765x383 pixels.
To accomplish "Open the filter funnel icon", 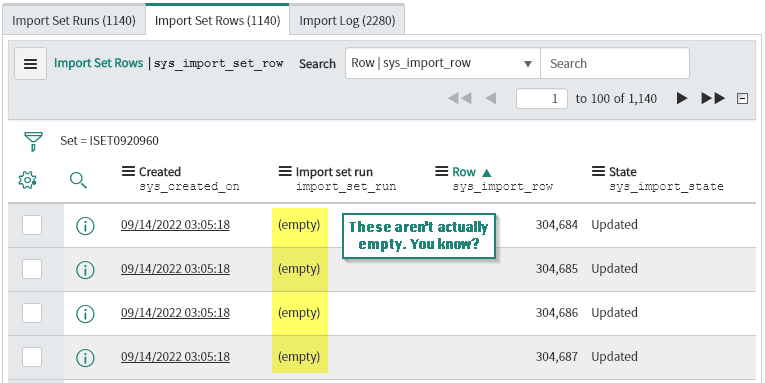I will click(33, 141).
